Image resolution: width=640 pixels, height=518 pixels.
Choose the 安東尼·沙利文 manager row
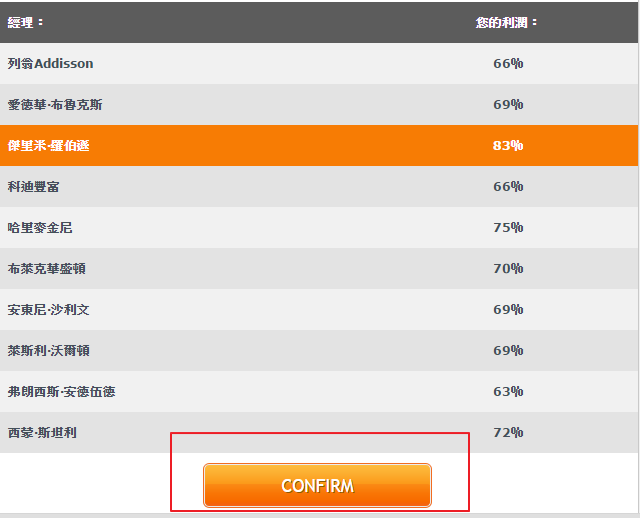coord(319,309)
